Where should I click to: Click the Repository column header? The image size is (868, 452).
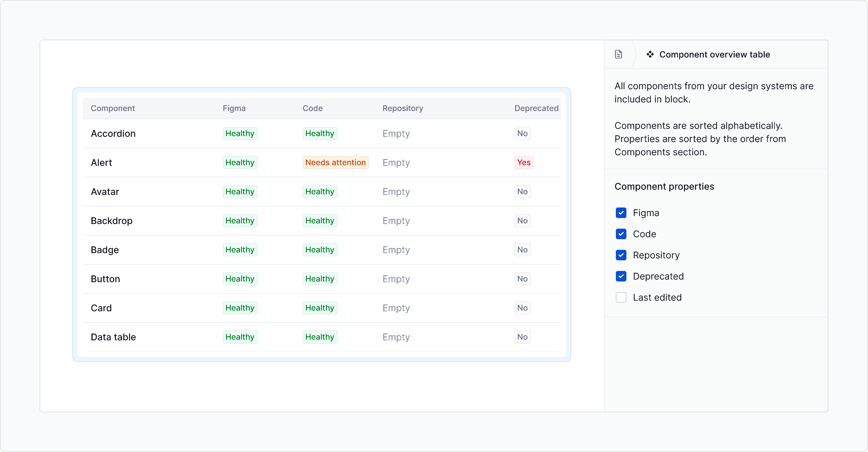coord(402,108)
